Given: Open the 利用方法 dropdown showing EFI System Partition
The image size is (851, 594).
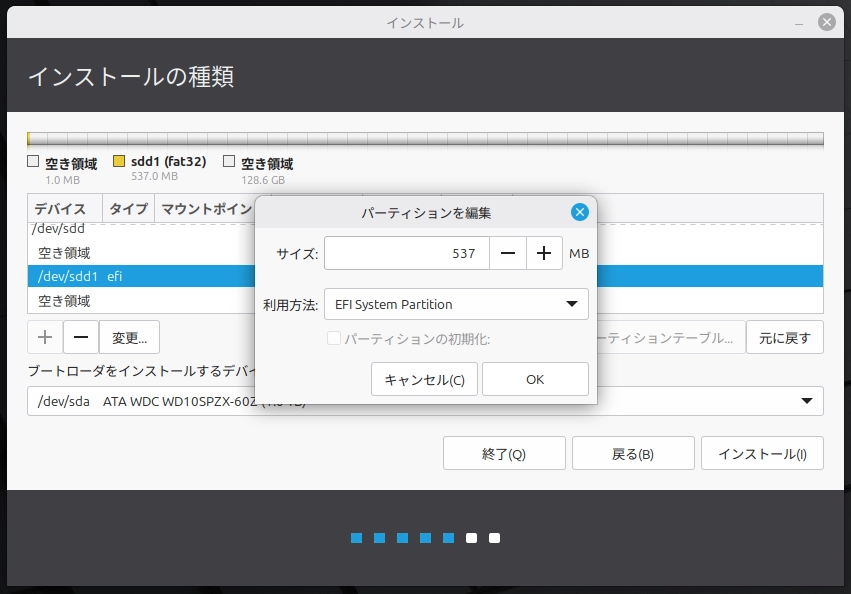Looking at the screenshot, I should [456, 304].
